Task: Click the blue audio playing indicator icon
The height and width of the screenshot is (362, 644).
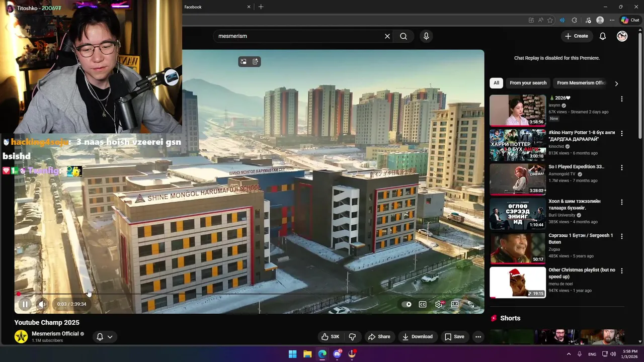Action: point(562,20)
